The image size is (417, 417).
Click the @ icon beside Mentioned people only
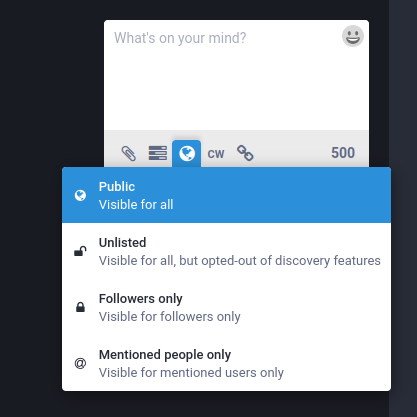click(80, 363)
